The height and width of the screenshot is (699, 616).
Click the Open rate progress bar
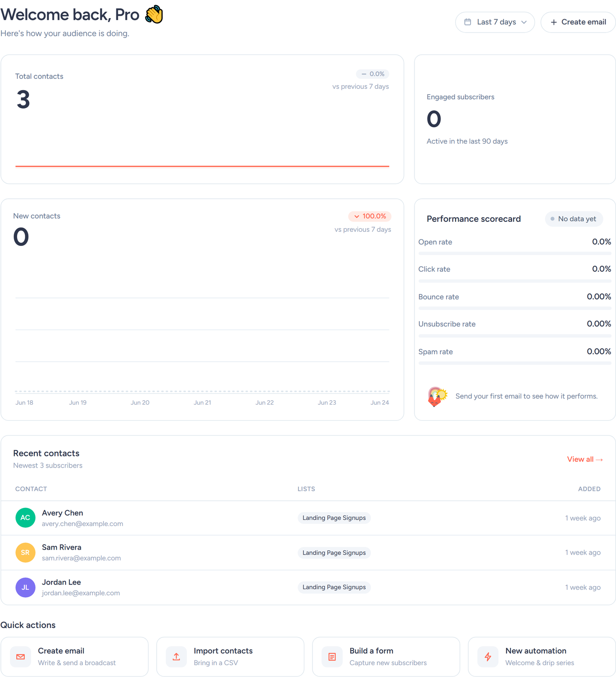point(515,254)
